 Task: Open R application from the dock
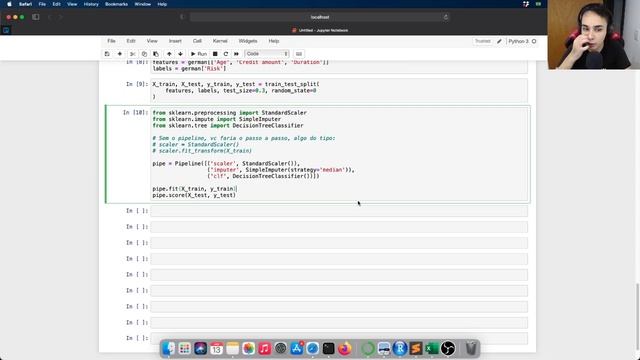400,349
